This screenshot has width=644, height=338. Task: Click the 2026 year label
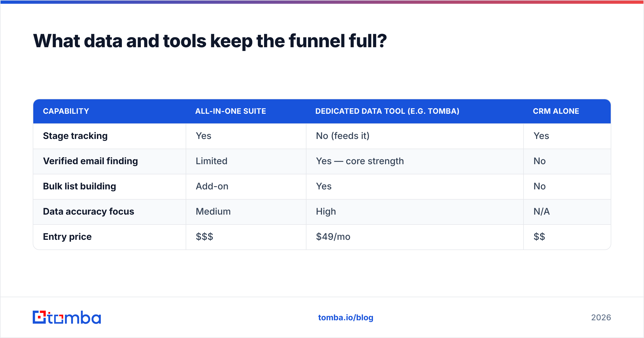pos(601,318)
